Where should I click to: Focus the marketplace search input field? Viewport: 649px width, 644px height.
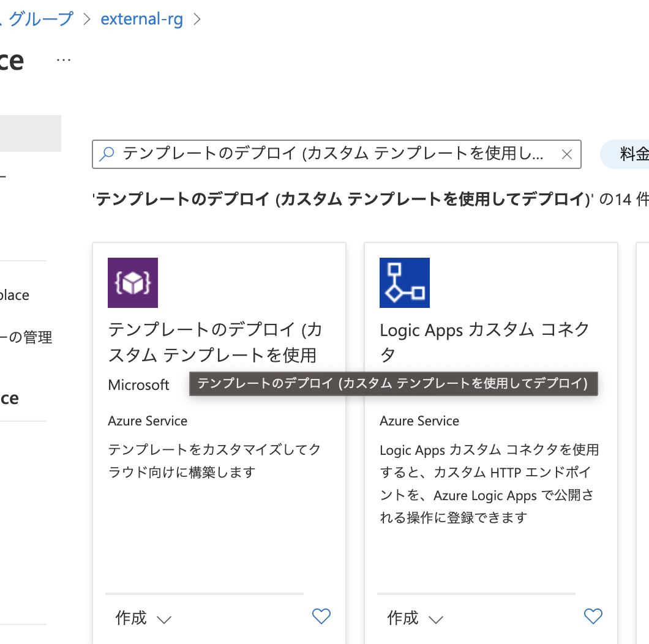pyautogui.click(x=337, y=154)
